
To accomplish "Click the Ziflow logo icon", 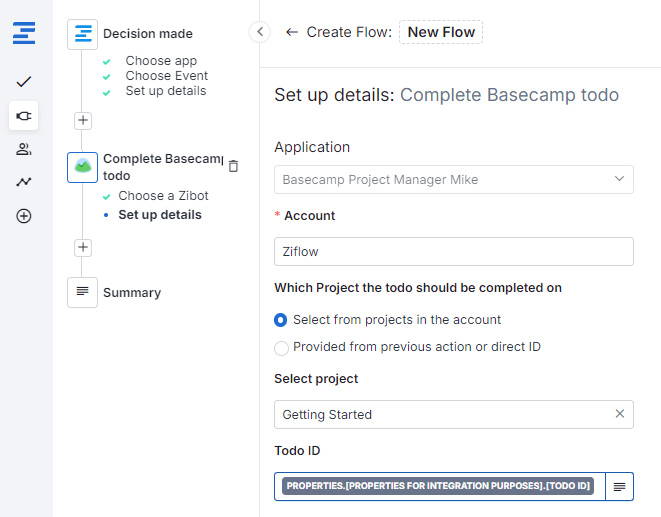I will click(24, 33).
